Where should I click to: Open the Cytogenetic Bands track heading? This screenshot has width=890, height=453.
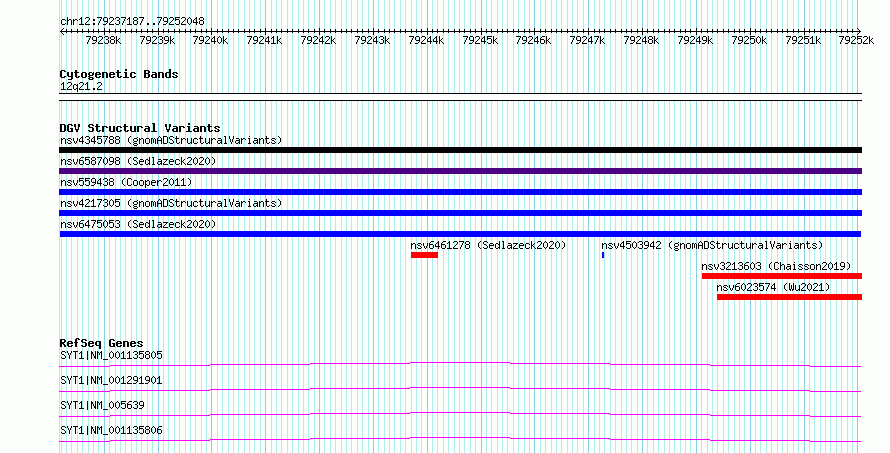tap(119, 74)
